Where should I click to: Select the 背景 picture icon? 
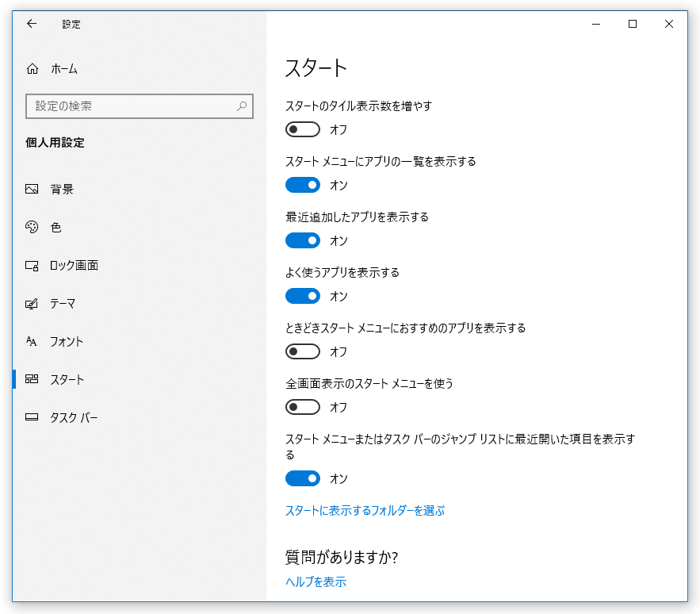(x=32, y=189)
